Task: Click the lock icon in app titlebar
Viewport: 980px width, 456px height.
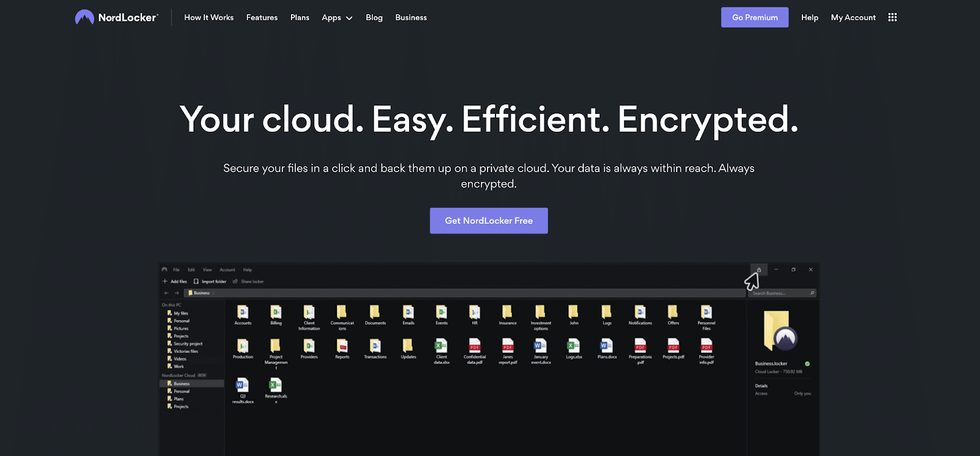Action: tap(758, 270)
